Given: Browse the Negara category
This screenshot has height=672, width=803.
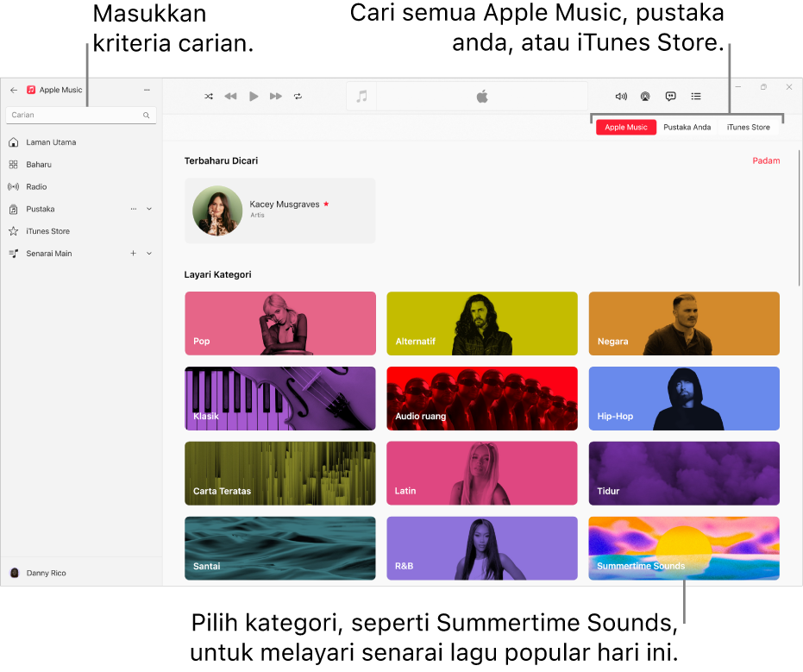Looking at the screenshot, I should tap(684, 323).
